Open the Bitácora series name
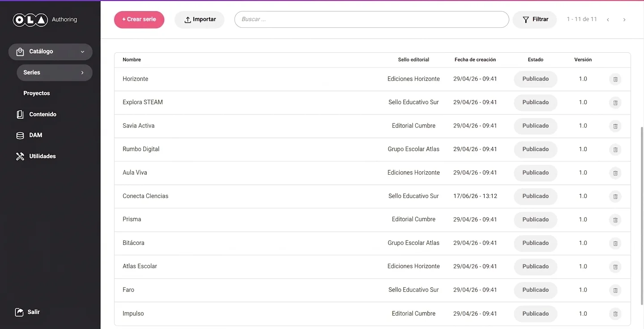644x329 pixels. click(x=133, y=243)
